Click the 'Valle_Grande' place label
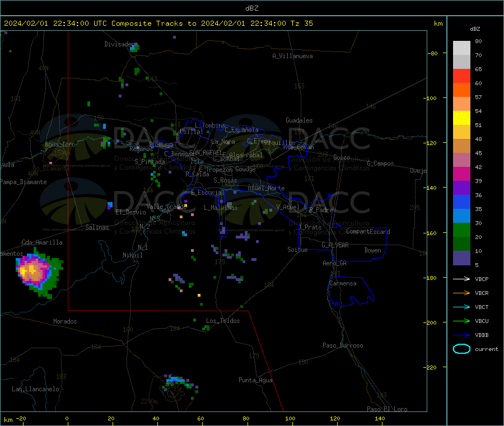 click(166, 207)
